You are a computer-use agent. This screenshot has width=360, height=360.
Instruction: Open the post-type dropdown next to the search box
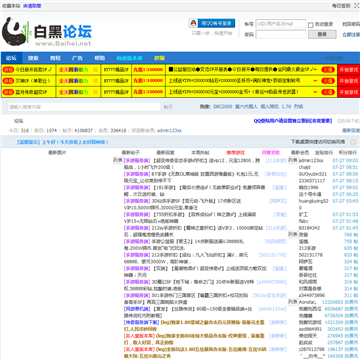click(168, 107)
